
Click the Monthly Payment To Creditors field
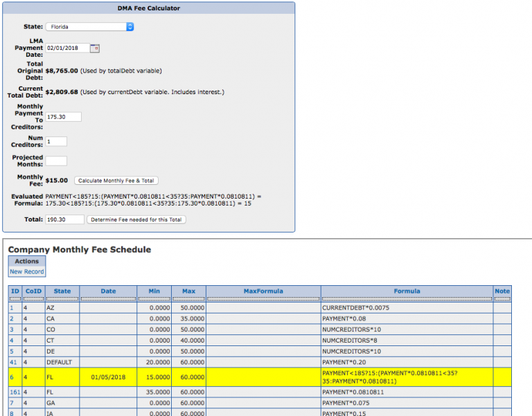click(x=63, y=117)
